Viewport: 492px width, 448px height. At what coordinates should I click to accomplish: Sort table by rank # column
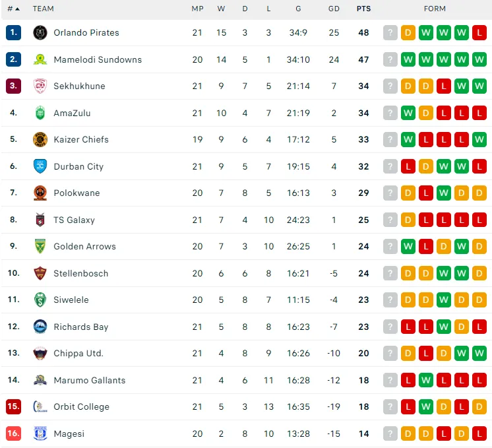click(13, 9)
